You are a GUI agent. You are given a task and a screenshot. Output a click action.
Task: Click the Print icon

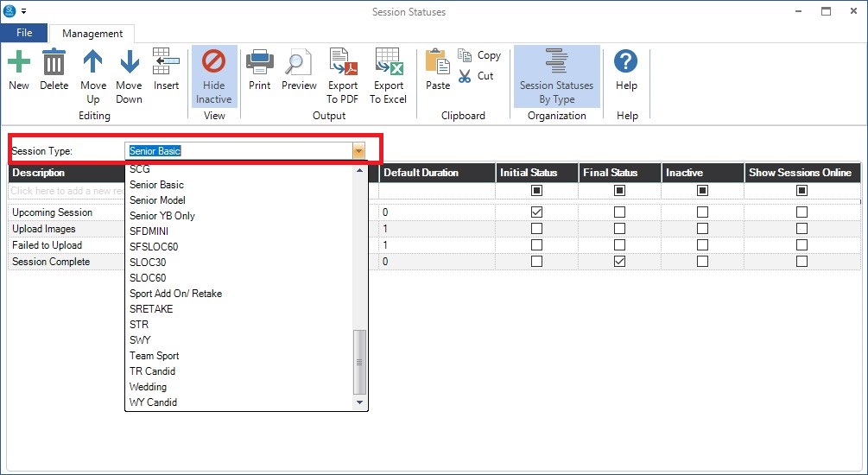260,61
